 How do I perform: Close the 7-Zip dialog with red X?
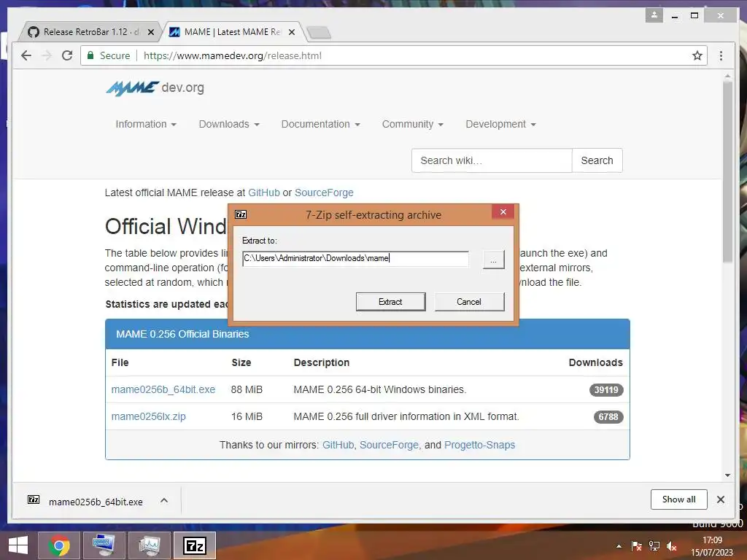(x=503, y=212)
